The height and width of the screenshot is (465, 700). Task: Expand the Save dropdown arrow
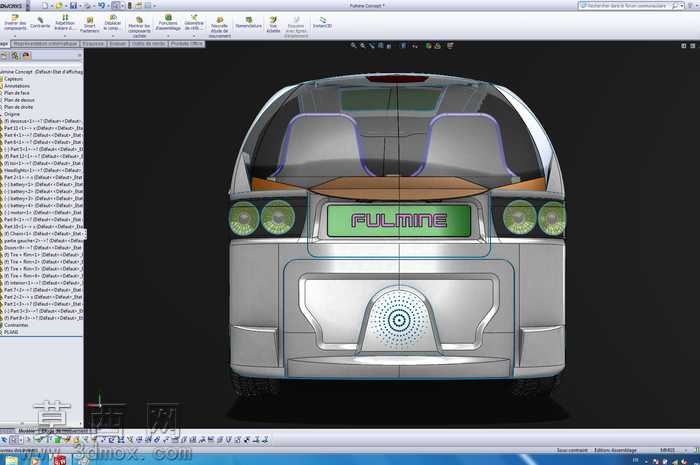coord(79,6)
